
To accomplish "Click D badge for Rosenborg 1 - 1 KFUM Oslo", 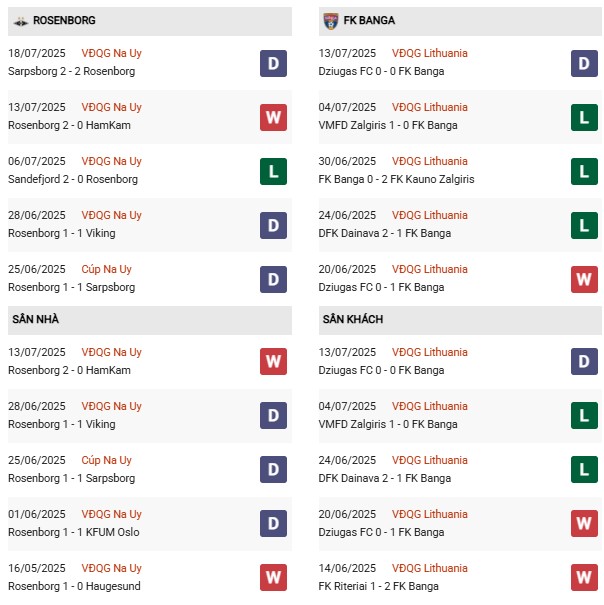I will pyautogui.click(x=273, y=523).
